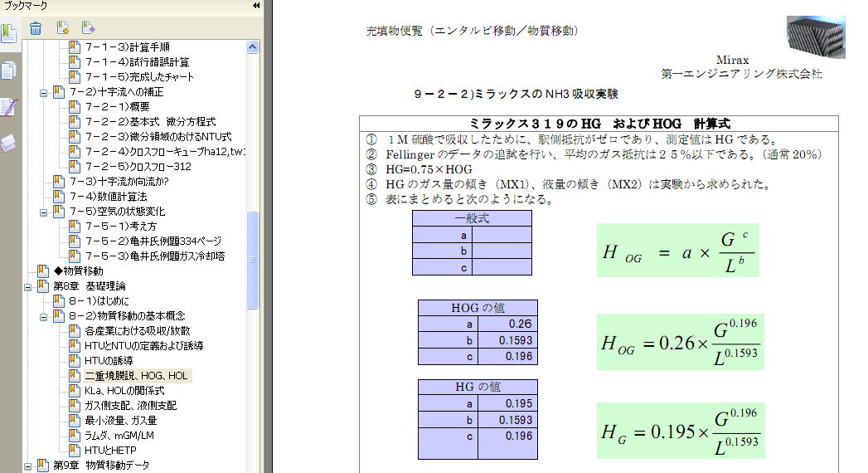This screenshot has width=868, height=473.
Task: Open bookmark 7-5-1)考え方
Action: point(121,227)
